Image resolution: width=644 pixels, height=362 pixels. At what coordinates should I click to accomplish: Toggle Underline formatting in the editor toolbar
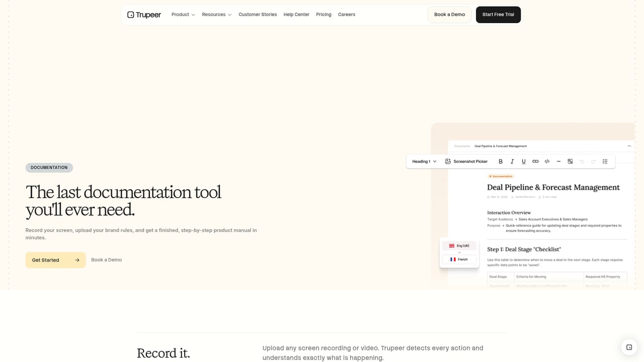pyautogui.click(x=524, y=161)
